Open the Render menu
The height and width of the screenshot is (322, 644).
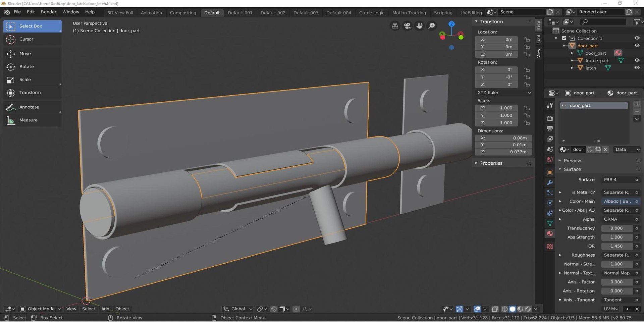point(49,12)
